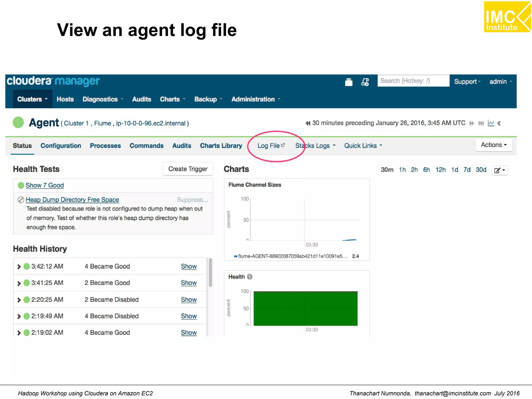Open the time range chart icon
The image size is (532, 399).
pyautogui.click(x=491, y=123)
